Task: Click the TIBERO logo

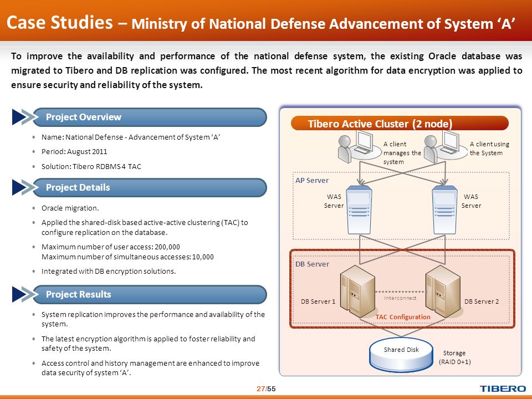Action: coord(503,389)
